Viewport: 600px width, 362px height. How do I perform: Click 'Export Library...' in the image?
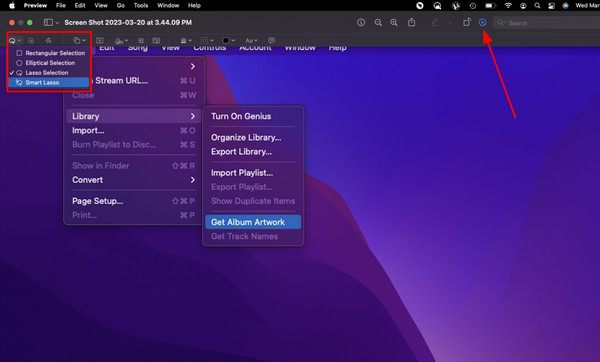click(241, 152)
